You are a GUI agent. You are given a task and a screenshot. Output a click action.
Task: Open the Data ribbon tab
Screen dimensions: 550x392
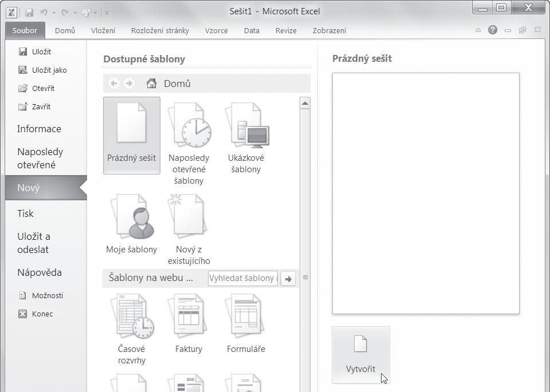click(252, 30)
